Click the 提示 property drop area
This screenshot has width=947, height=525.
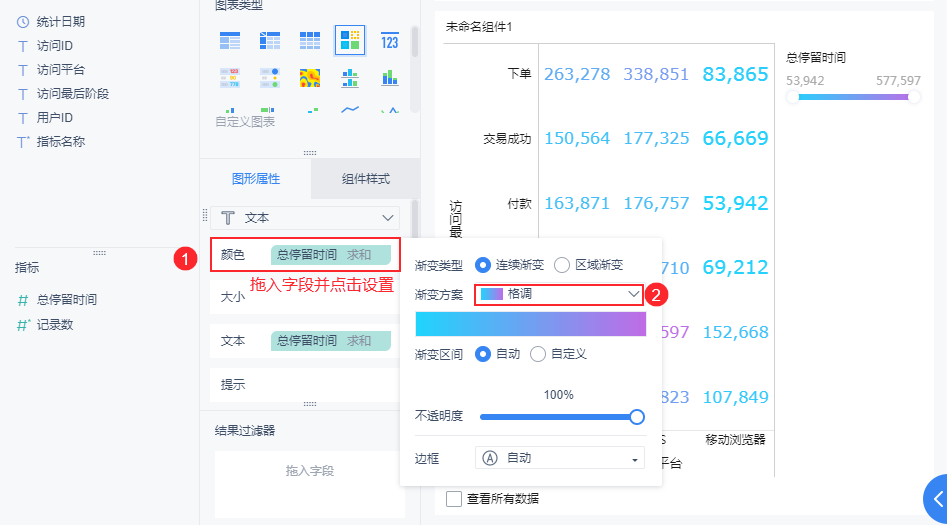pyautogui.click(x=304, y=384)
